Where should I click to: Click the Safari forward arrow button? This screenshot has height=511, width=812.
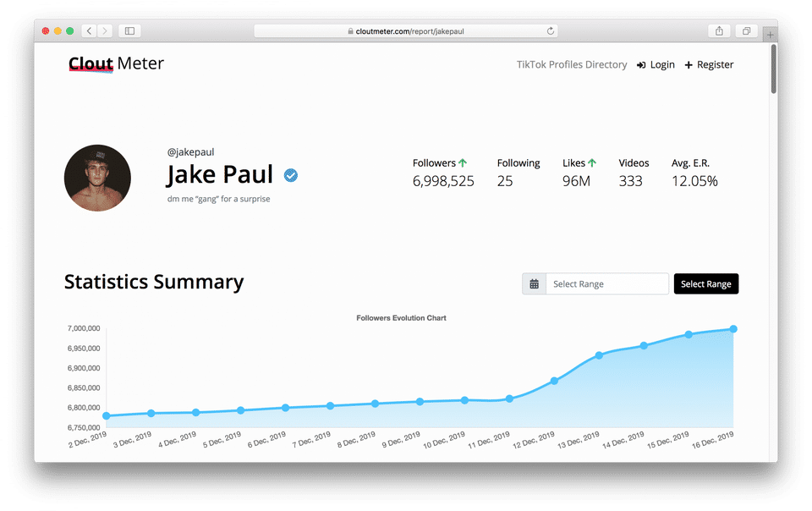105,31
